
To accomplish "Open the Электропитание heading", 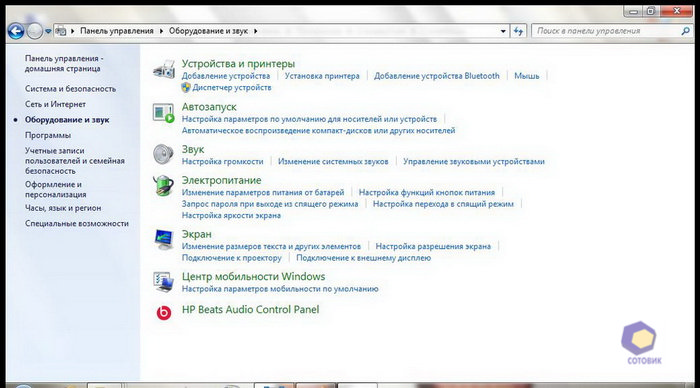I will [x=221, y=180].
